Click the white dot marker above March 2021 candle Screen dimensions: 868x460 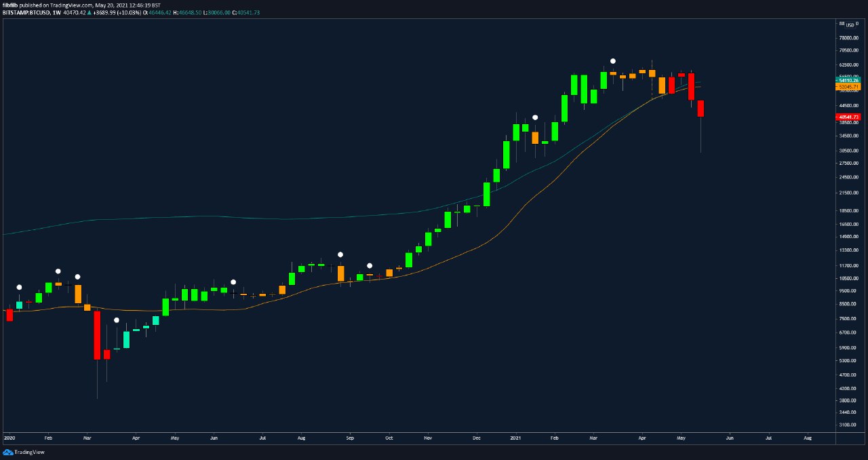(613, 61)
